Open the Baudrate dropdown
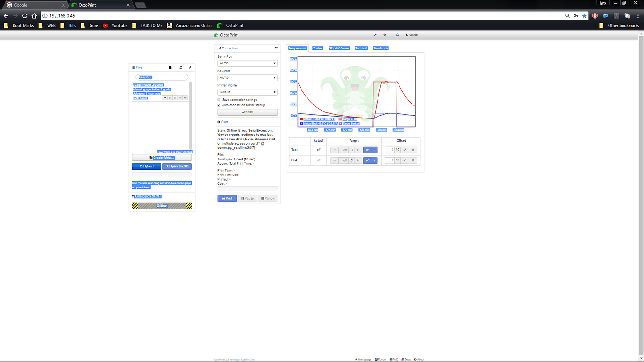Screen dimensions: 644x362 coord(247,77)
